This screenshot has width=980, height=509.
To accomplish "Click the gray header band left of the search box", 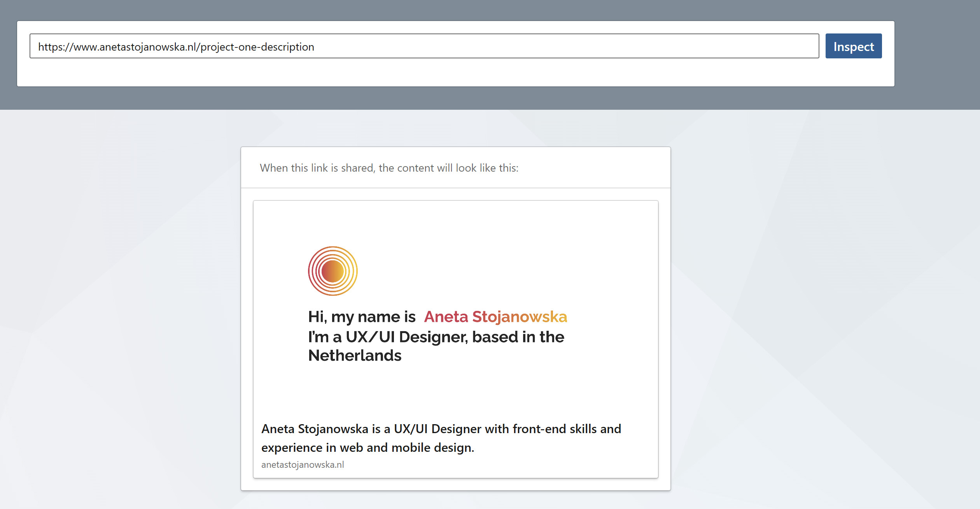I will [8, 54].
